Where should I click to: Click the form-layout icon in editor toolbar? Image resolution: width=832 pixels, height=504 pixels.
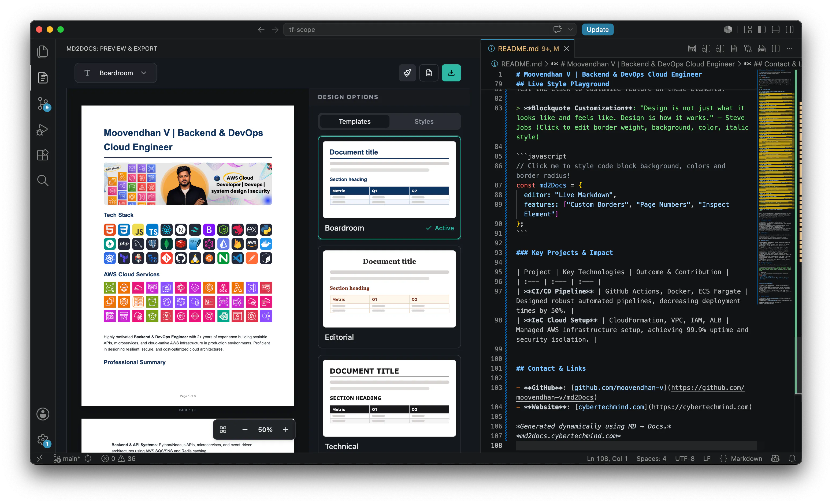(x=692, y=48)
